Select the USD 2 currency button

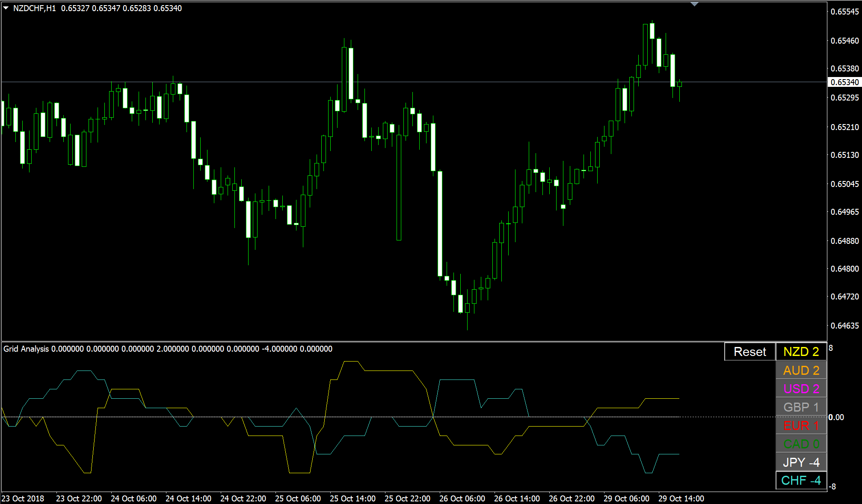coord(801,388)
